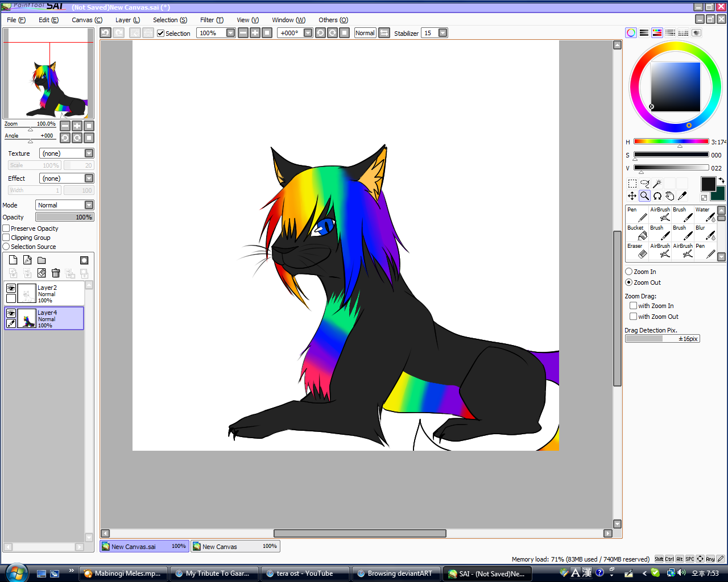Flip the view horizontally with the toolbar icon
This screenshot has height=582, width=728.
click(x=384, y=33)
